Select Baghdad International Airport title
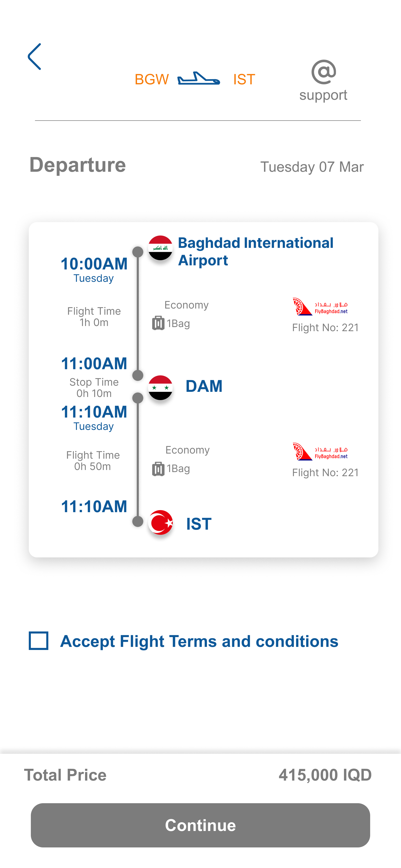The width and height of the screenshot is (401, 868). point(256,251)
